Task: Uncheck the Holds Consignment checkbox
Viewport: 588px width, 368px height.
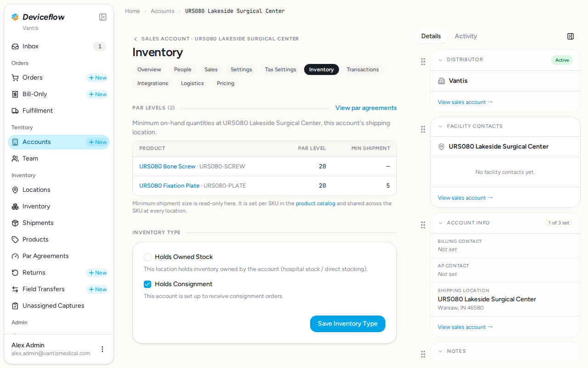Action: point(147,284)
